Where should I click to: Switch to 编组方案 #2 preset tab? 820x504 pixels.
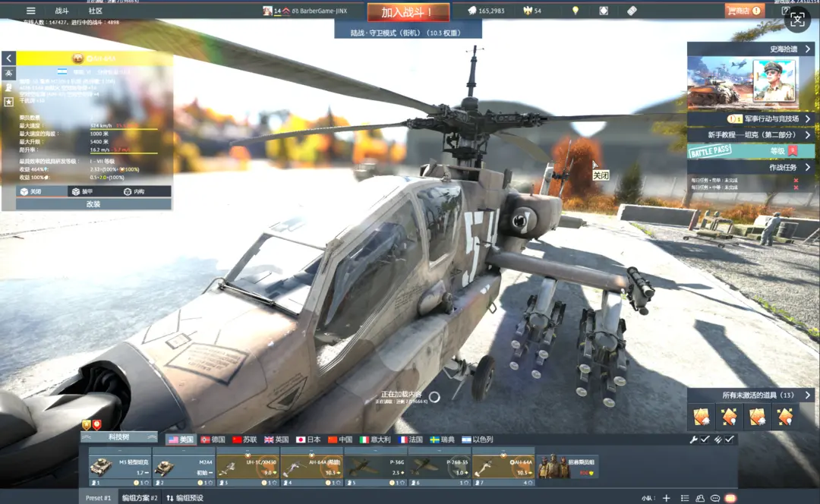click(x=140, y=498)
